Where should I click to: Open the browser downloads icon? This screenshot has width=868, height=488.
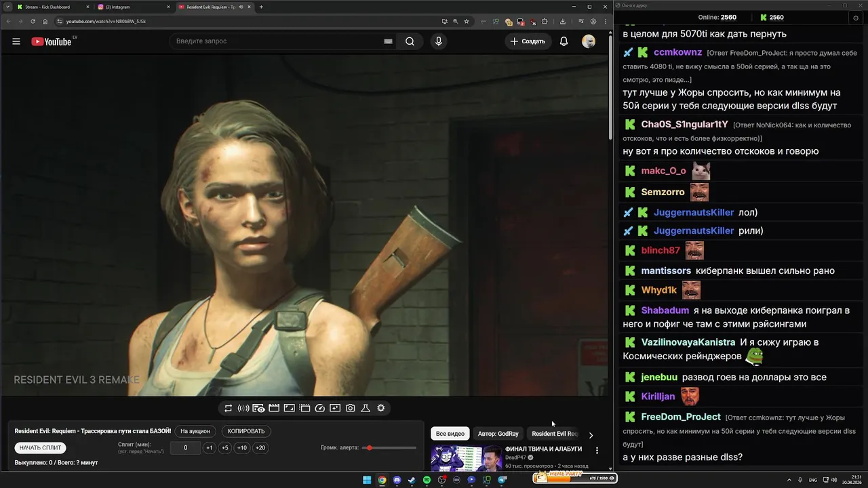(563, 21)
